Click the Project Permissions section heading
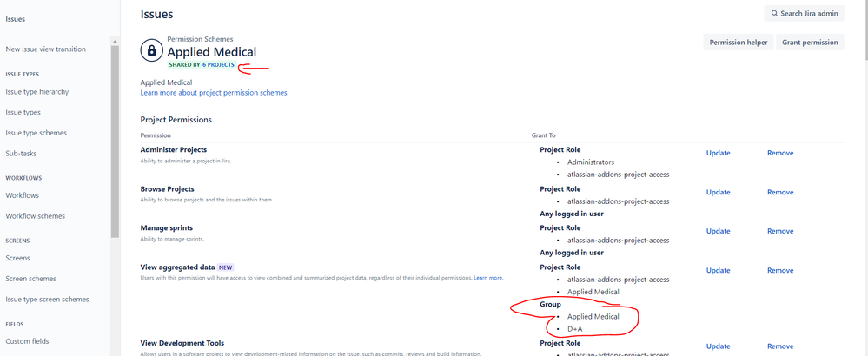 tap(176, 120)
